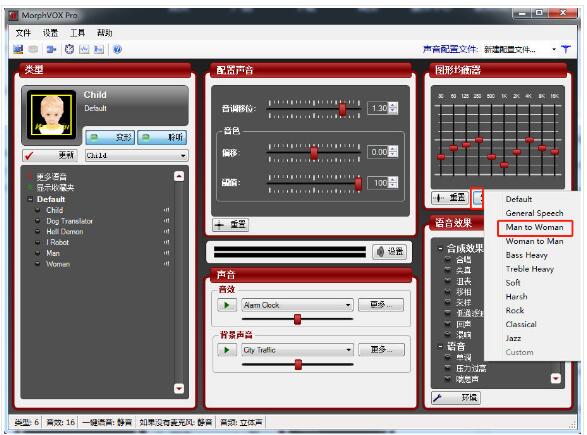Screen dimensions: 587x435
Task: Click the 音调移位 pitch shift slider handle
Action: click(342, 109)
